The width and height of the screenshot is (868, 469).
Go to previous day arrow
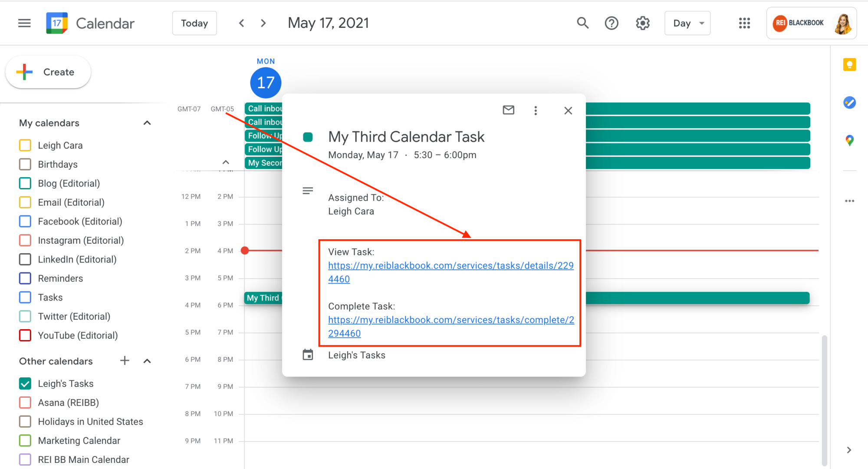click(242, 23)
